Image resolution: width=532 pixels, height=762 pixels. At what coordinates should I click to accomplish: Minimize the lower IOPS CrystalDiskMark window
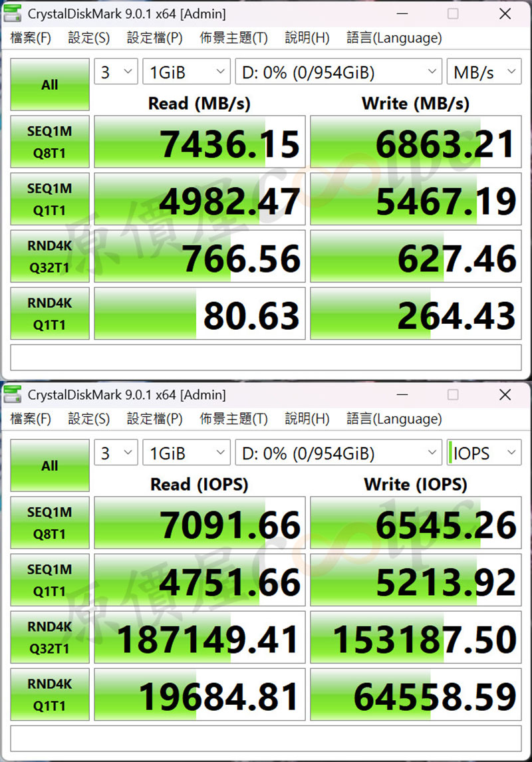pyautogui.click(x=402, y=395)
